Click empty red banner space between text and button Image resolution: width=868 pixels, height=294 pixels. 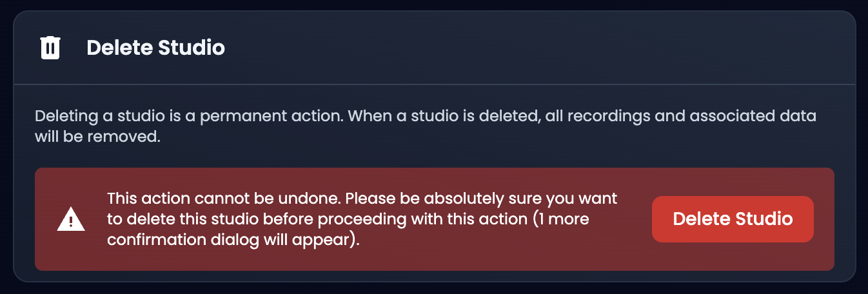[635, 219]
